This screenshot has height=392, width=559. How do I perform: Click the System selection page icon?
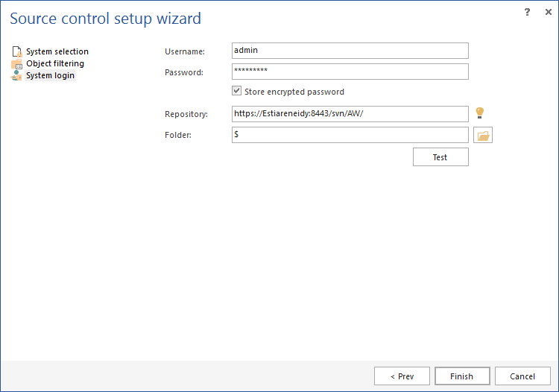(x=16, y=52)
